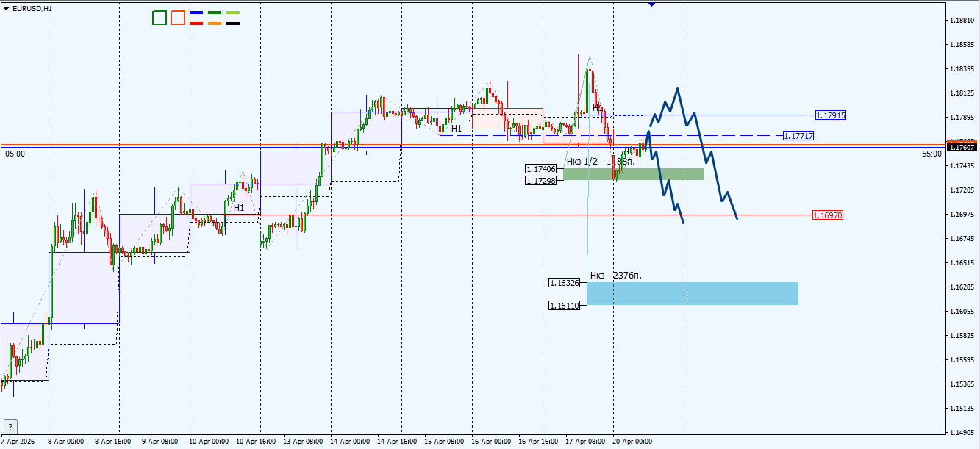
Task: Pick the black color line swatch
Action: 233,23
